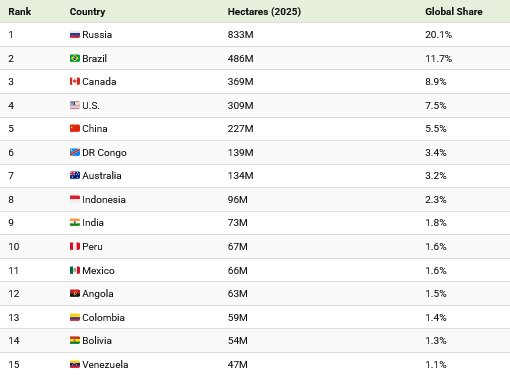Click the 1.8% global share value
The width and height of the screenshot is (510, 383).
pyautogui.click(x=436, y=223)
